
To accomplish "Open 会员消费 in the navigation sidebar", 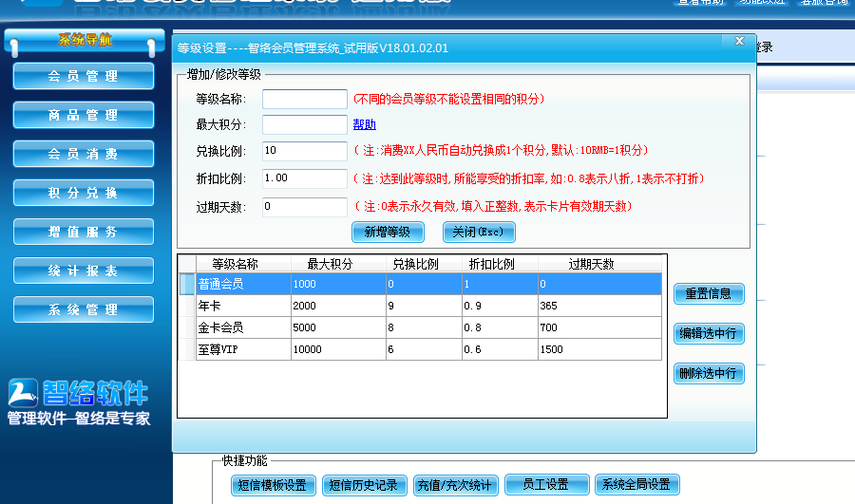I will [84, 154].
